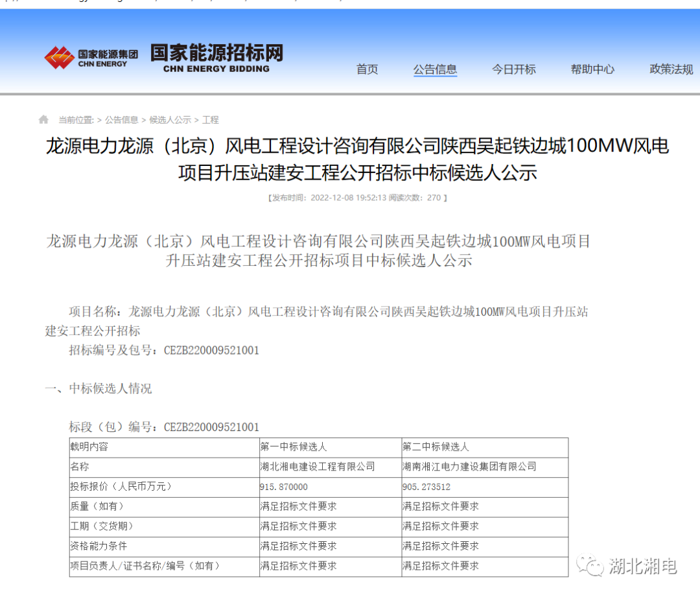Click the bid number line 招标编号及包号：CEZB220009521001
This screenshot has width=700, height=597.
(164, 350)
